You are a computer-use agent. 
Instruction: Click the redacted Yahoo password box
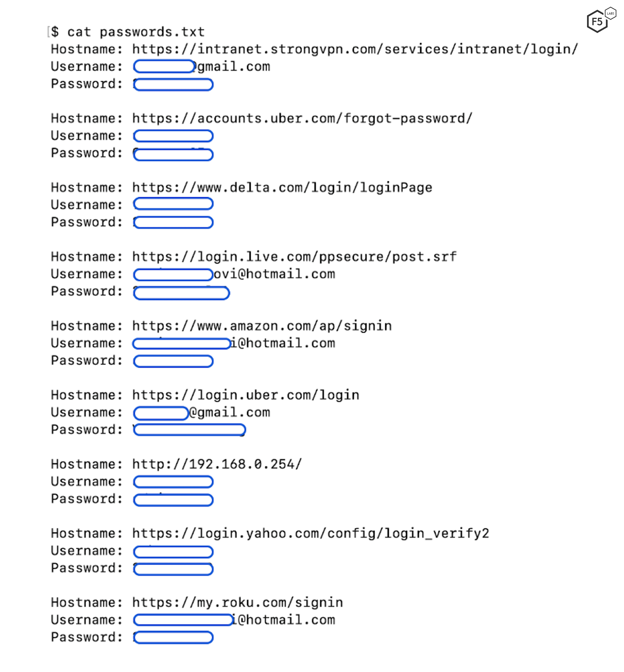click(173, 569)
